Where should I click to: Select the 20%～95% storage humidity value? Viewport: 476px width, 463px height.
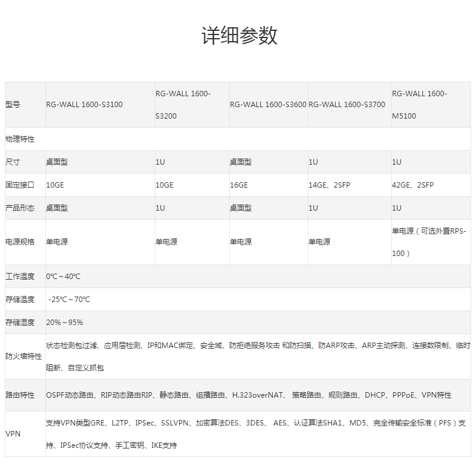tap(65, 323)
